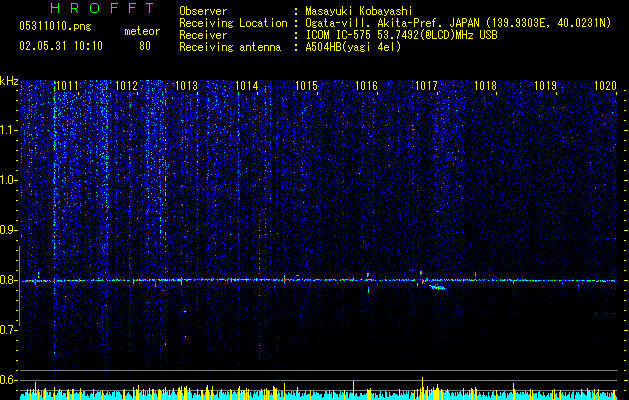
Task: Click the 0.6 kHz axis label
Action: pos(9,380)
